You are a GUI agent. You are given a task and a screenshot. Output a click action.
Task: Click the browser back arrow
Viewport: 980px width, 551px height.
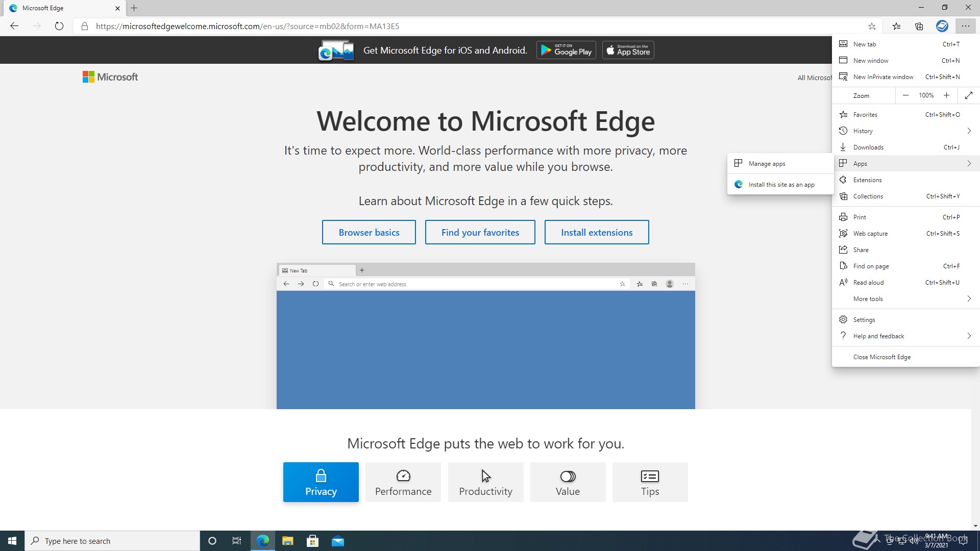[14, 26]
